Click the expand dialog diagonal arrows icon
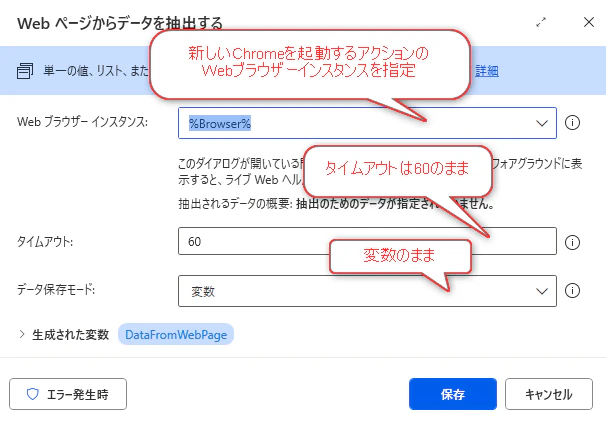Image resolution: width=606 pixels, height=422 pixels. point(541,22)
